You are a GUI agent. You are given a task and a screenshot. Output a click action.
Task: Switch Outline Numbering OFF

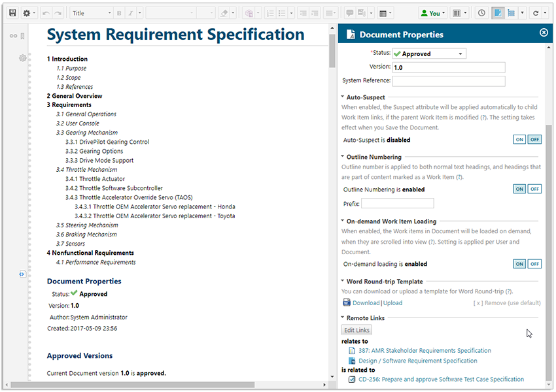(x=534, y=189)
